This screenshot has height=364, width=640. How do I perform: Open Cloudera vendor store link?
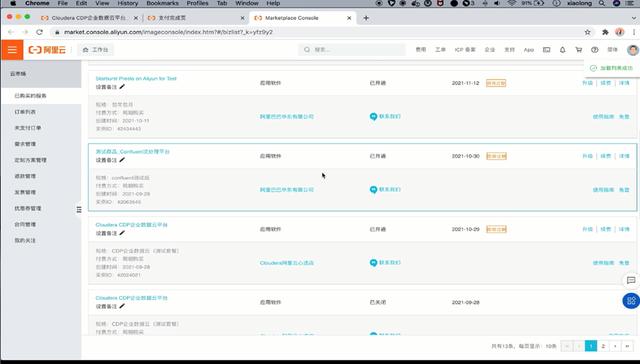click(x=287, y=263)
